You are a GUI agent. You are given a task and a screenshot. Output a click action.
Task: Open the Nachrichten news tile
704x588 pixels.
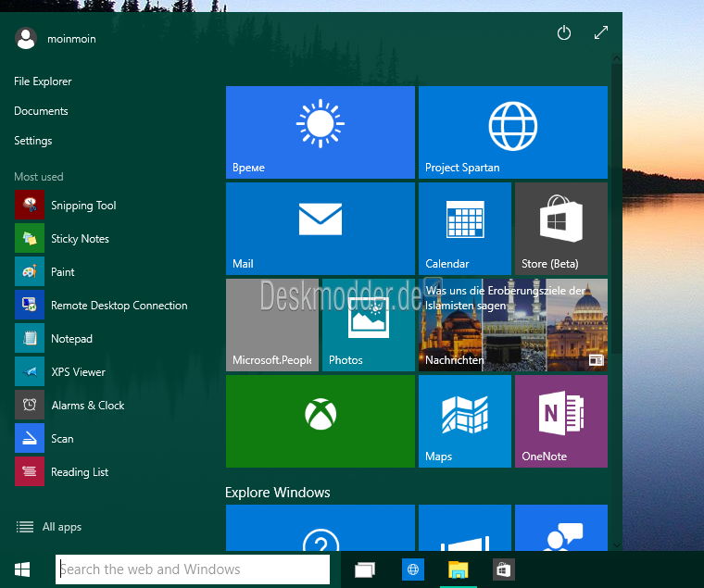(513, 325)
